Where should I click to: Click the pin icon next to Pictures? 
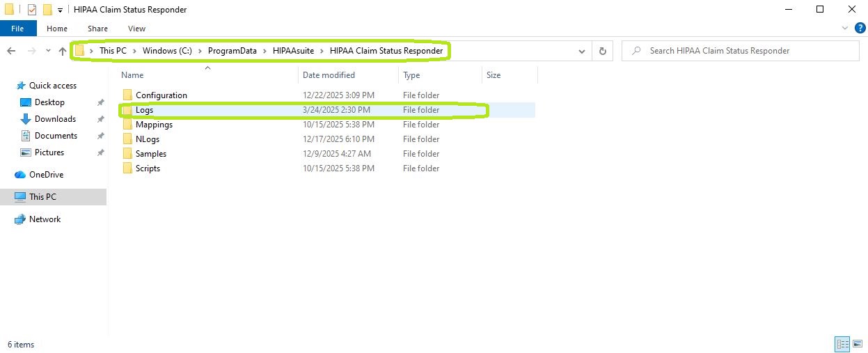point(100,152)
